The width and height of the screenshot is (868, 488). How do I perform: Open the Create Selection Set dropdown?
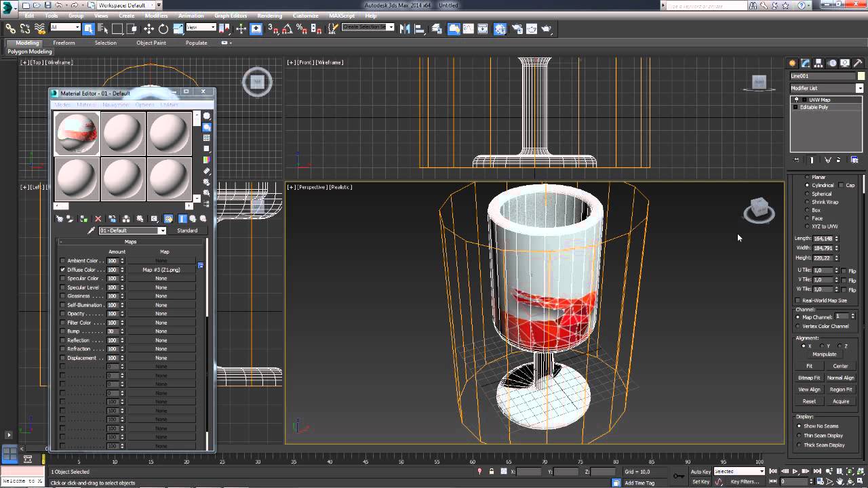[x=368, y=27]
